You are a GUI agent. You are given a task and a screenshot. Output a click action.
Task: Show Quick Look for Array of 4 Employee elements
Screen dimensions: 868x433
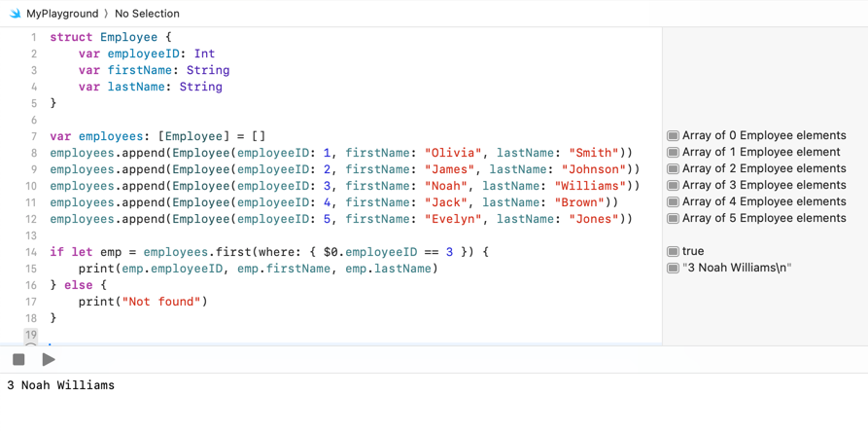tap(674, 201)
